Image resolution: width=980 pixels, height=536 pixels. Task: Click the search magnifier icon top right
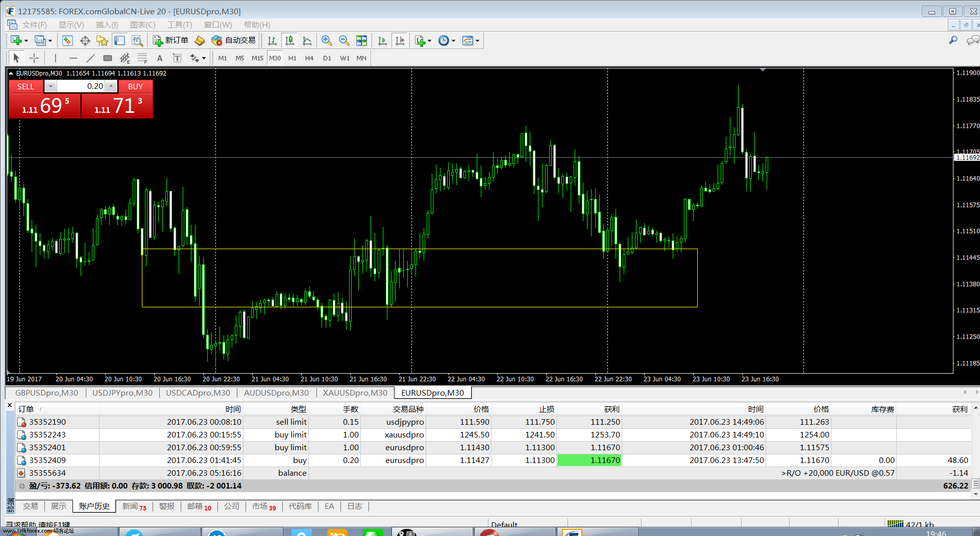953,40
